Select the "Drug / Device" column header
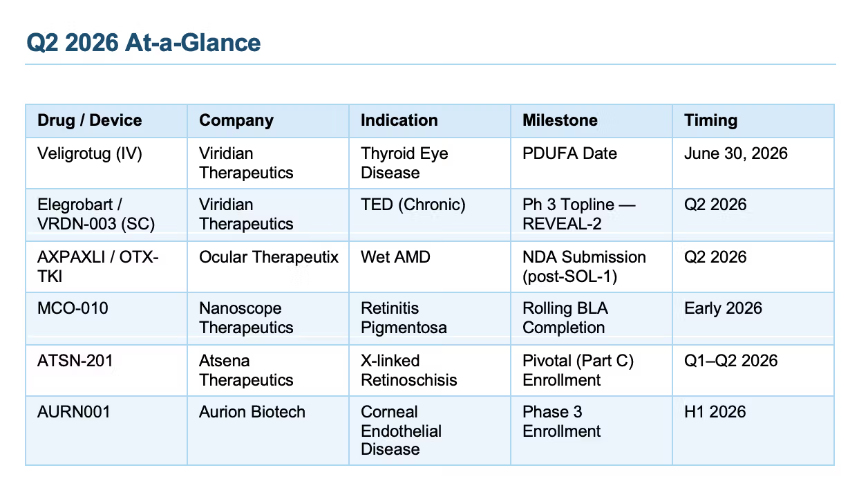Screen dimensions: 868x499 click(x=90, y=120)
